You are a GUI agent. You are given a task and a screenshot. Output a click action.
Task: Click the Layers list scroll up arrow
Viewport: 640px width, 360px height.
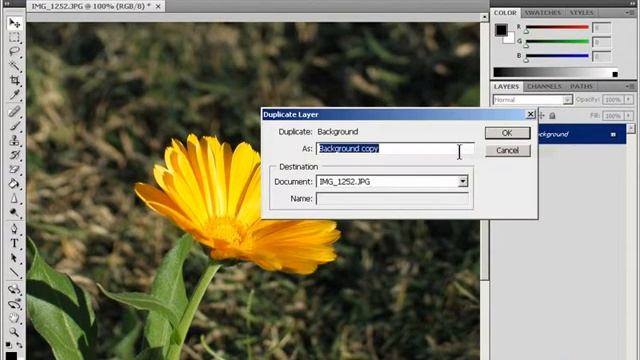pos(631,128)
